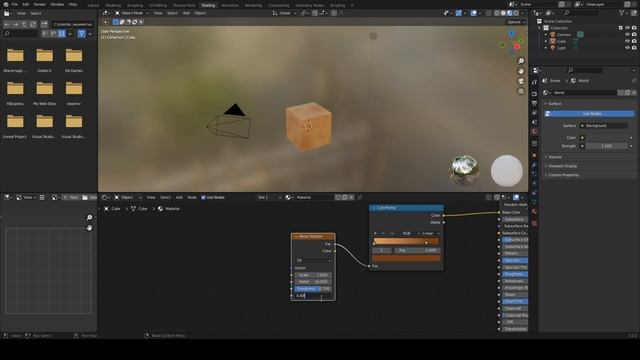Click the file browser path field
The image size is (640, 360).
pyautogui.click(x=73, y=24)
